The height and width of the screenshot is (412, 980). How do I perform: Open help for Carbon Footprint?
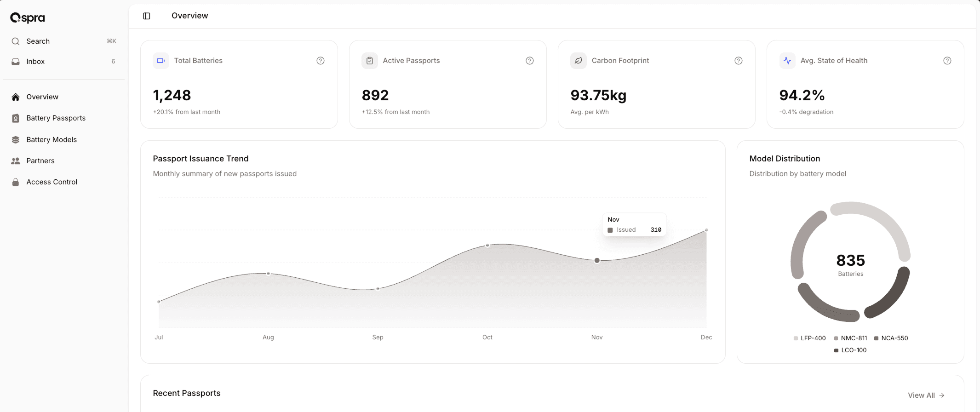tap(739, 61)
